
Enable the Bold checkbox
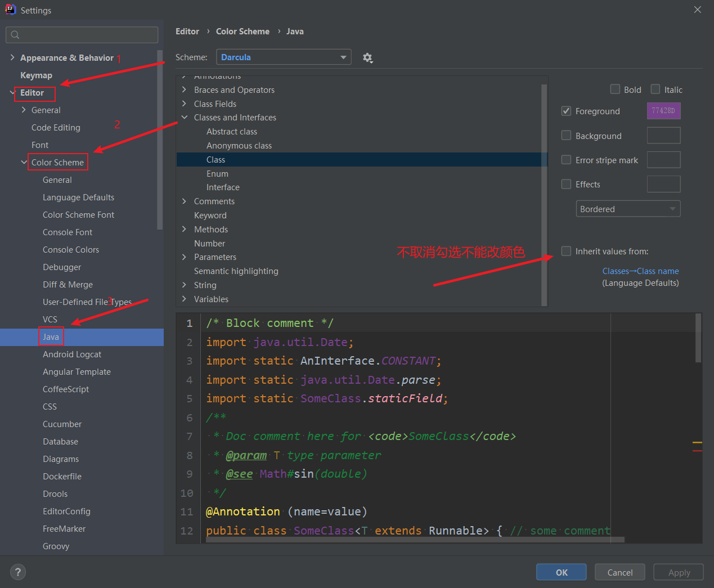(615, 89)
